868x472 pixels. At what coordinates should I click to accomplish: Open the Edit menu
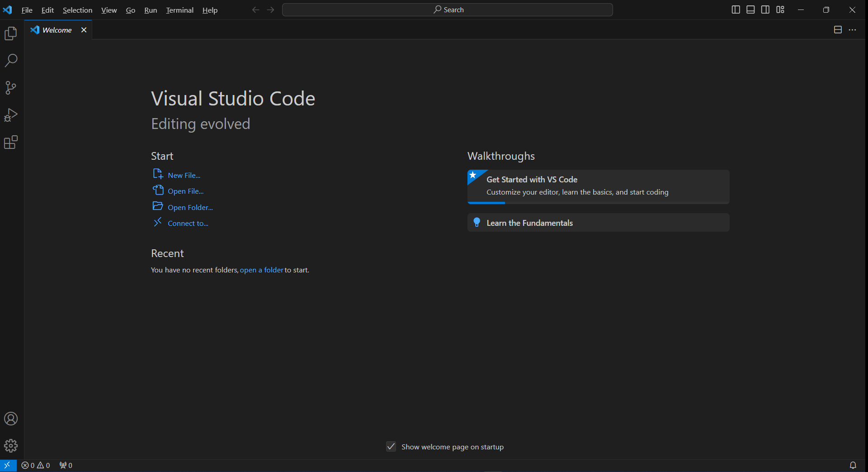click(47, 10)
